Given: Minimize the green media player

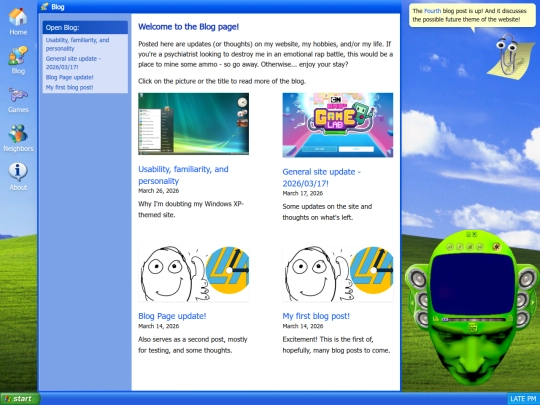Looking at the screenshot, I should [x=468, y=234].
